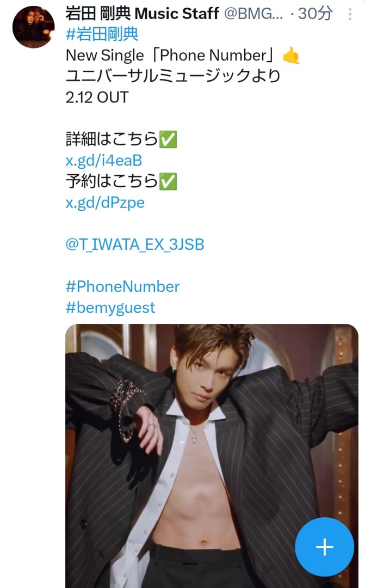Tap the 岩田 剛典 Music Staff display name

point(142,14)
